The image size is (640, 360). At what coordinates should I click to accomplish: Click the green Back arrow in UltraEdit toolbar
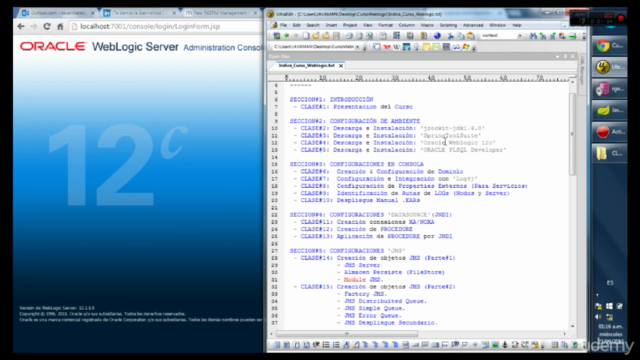[287, 36]
